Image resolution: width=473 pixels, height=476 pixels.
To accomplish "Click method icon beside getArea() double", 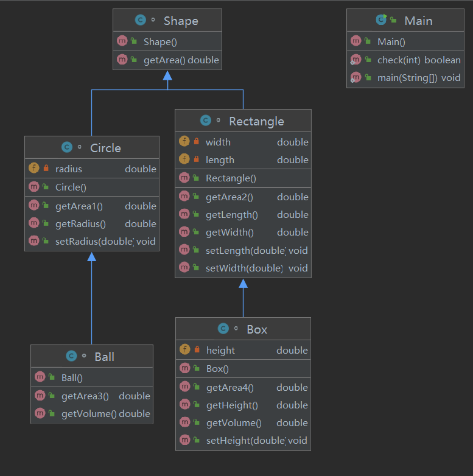I will [x=122, y=60].
